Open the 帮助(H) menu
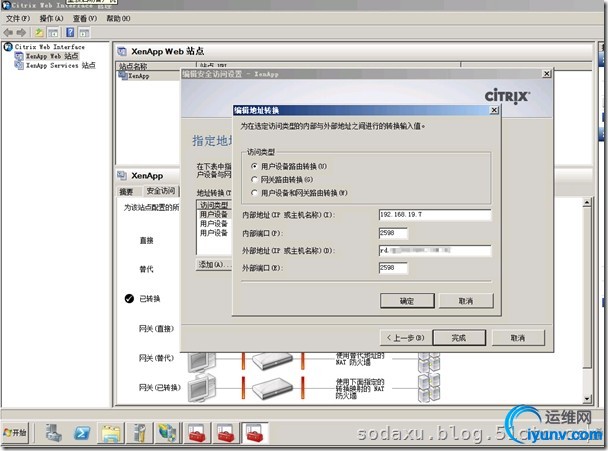Image resolution: width=608 pixels, height=451 pixels. point(118,18)
